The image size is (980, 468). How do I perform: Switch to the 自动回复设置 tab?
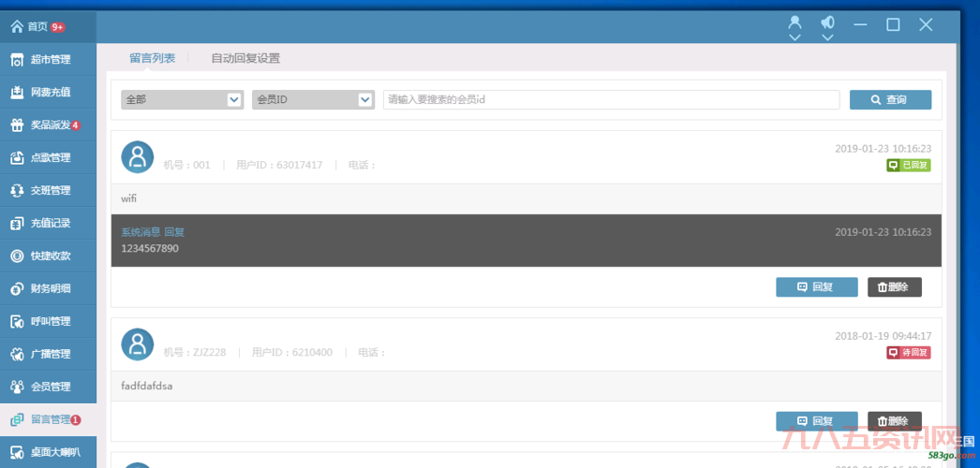[x=245, y=58]
